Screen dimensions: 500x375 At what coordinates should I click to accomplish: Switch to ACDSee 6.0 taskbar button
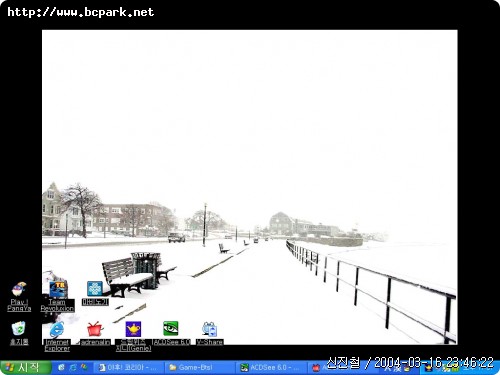pos(271,368)
